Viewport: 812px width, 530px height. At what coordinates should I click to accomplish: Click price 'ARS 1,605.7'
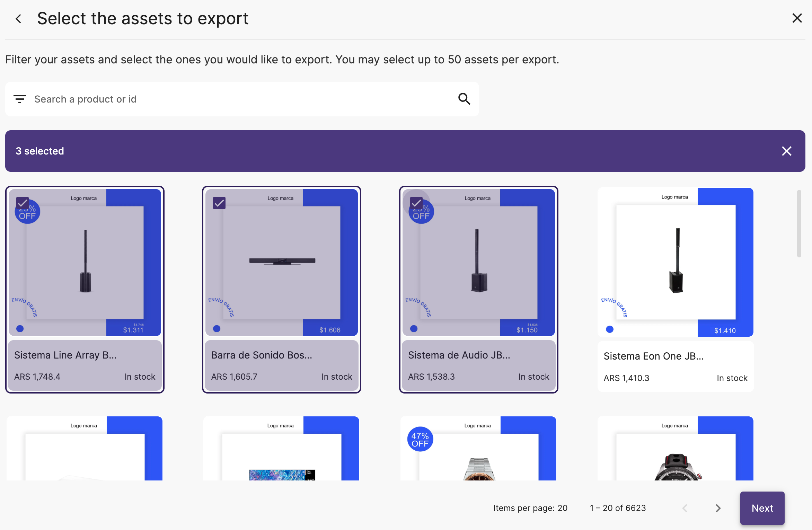234,377
